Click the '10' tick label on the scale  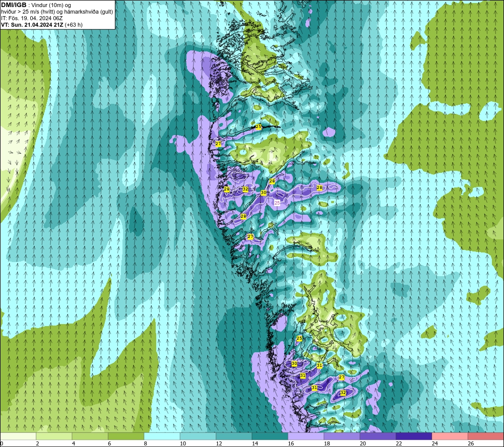pos(183,443)
